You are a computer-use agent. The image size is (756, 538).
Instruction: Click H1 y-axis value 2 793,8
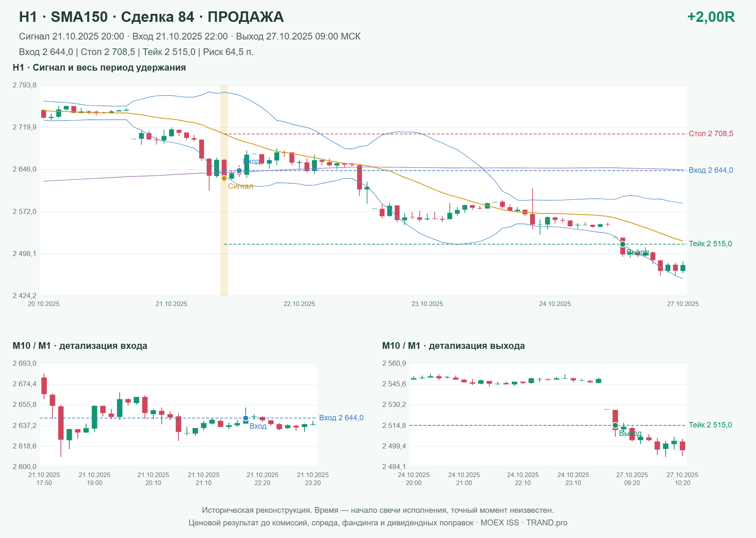pyautogui.click(x=24, y=85)
